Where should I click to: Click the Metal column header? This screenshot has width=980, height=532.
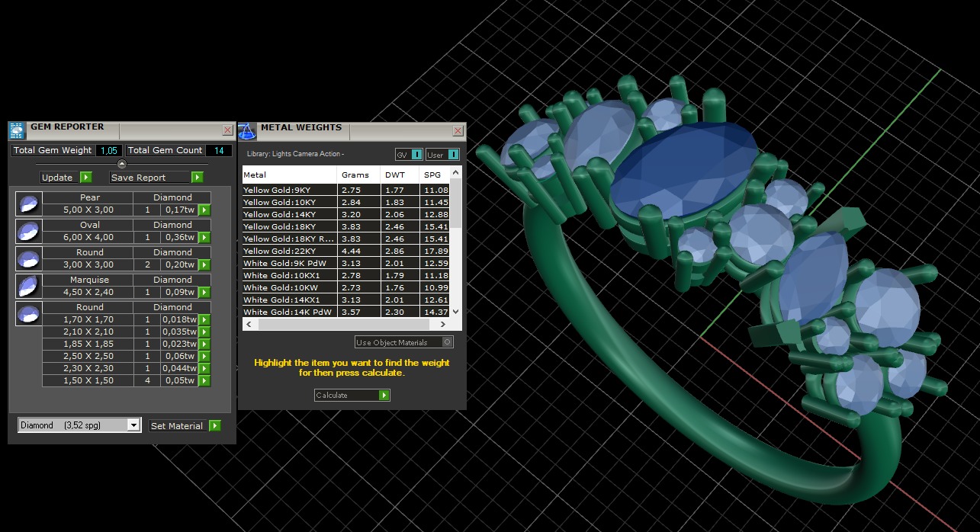(x=290, y=175)
